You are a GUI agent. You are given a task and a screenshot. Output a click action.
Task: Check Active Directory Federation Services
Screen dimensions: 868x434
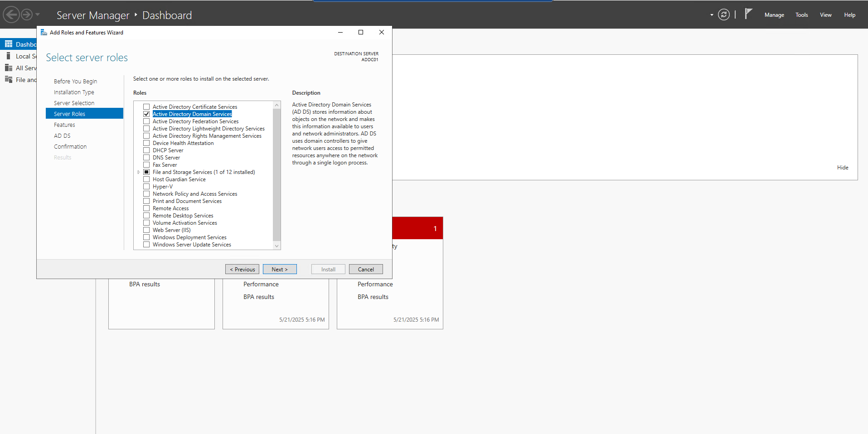point(146,121)
